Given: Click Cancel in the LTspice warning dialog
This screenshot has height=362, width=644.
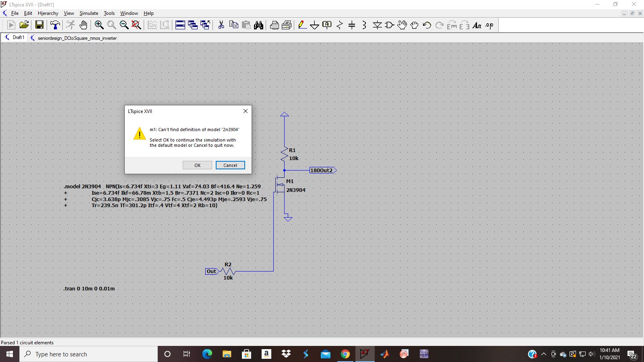Looking at the screenshot, I should click(x=230, y=165).
